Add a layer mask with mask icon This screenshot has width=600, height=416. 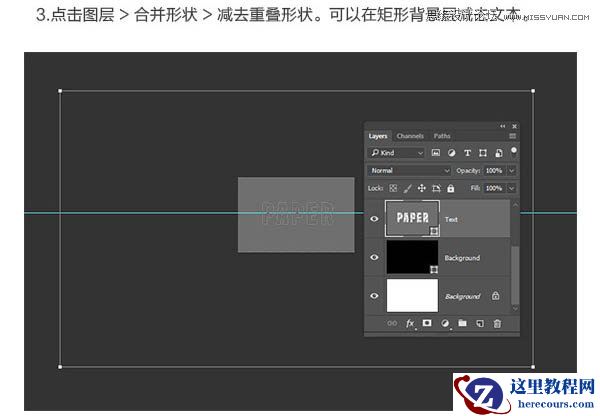427,323
